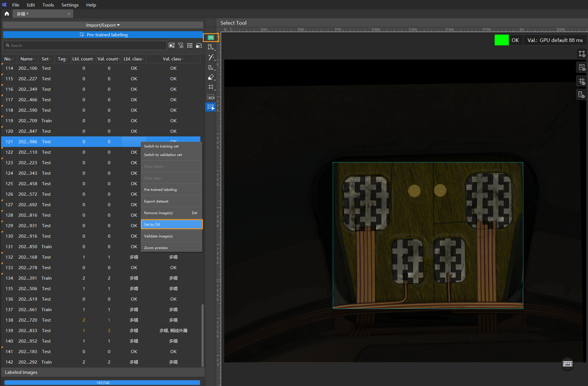Select image row 131 in Train set
Viewport: 588px width, 386px height.
click(x=101, y=247)
